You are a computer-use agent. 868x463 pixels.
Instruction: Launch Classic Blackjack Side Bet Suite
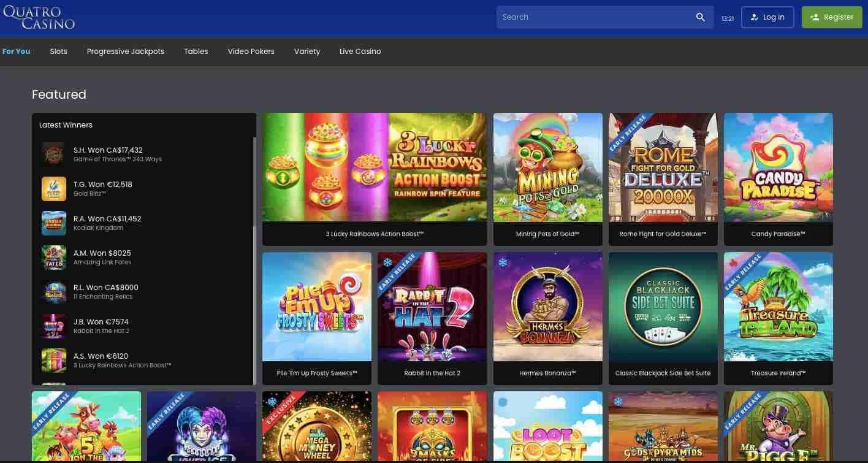pyautogui.click(x=663, y=307)
